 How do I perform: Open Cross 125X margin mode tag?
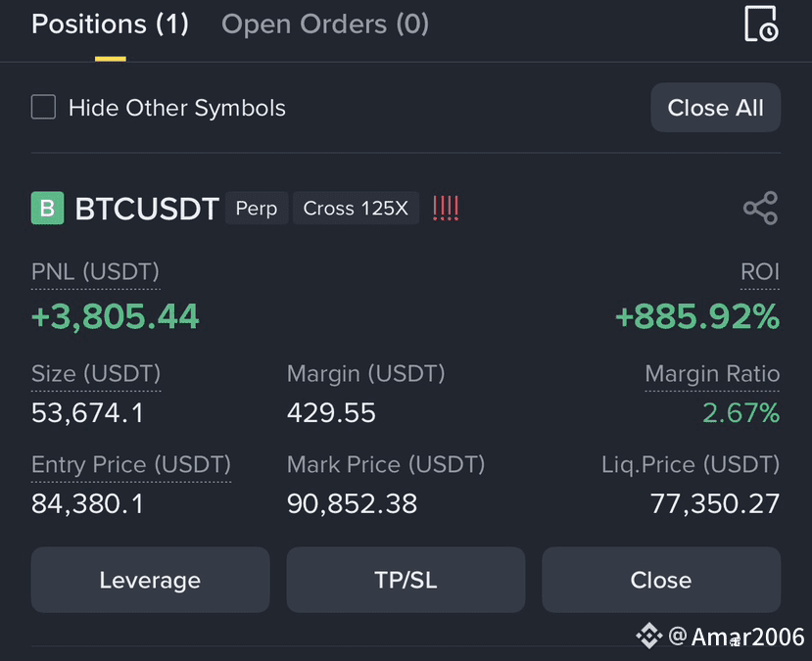click(356, 208)
